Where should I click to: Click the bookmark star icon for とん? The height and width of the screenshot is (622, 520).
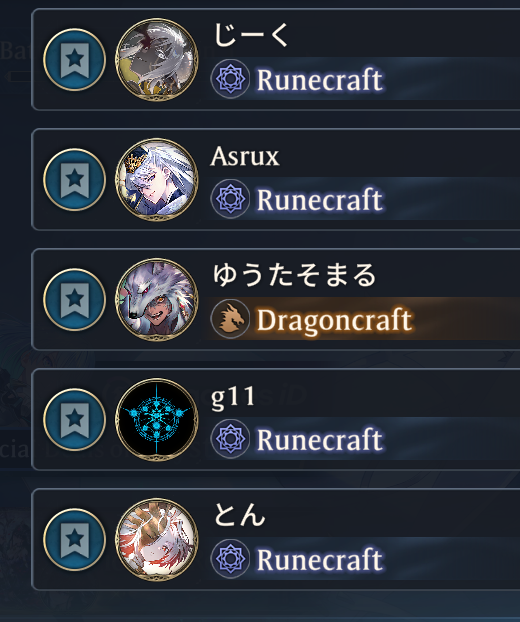(x=75, y=539)
